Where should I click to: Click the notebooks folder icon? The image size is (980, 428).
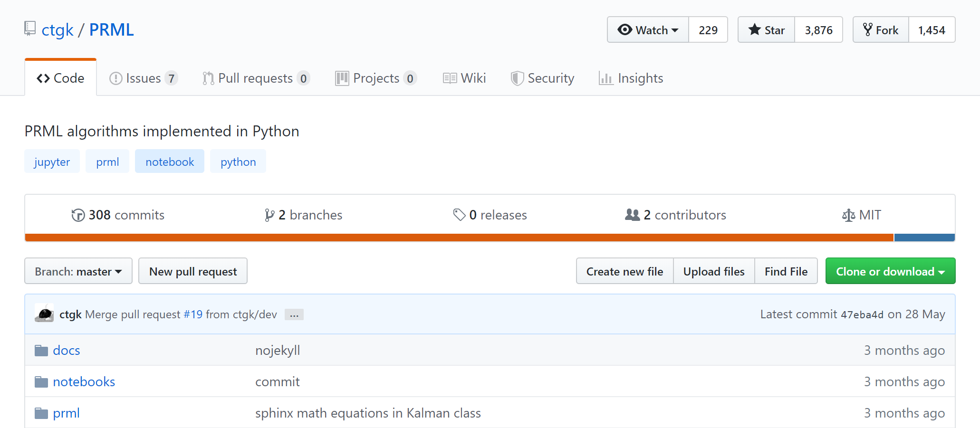(41, 382)
